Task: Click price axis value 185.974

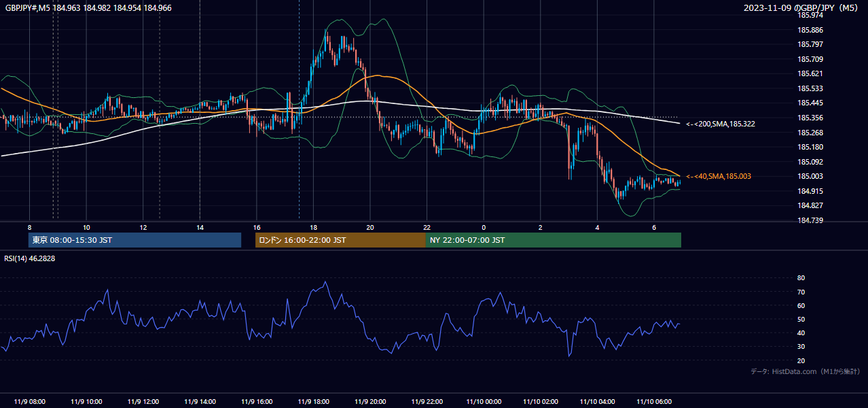Action: (x=810, y=15)
